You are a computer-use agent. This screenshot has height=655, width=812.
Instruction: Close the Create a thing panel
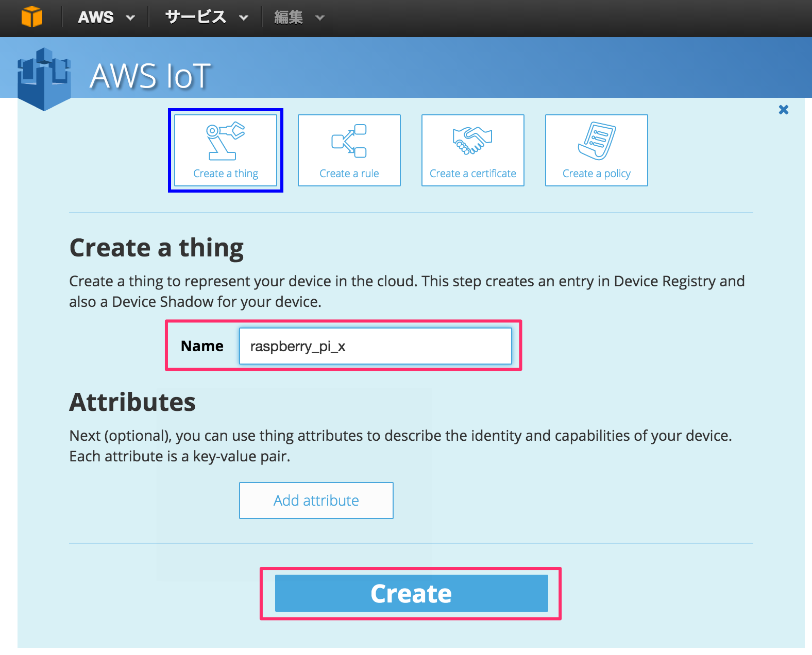[784, 110]
